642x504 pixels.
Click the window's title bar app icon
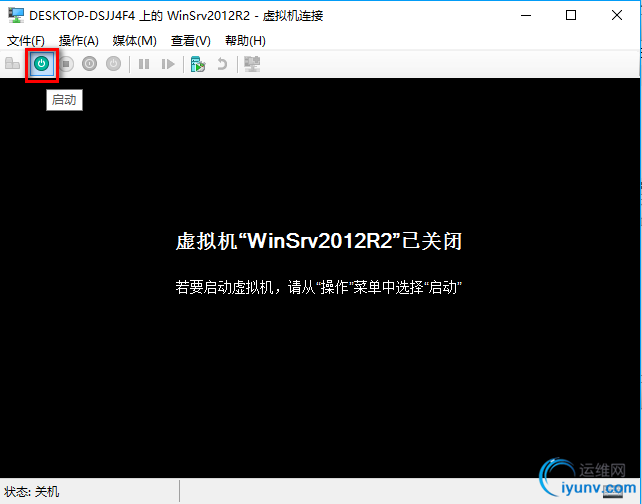16,16
